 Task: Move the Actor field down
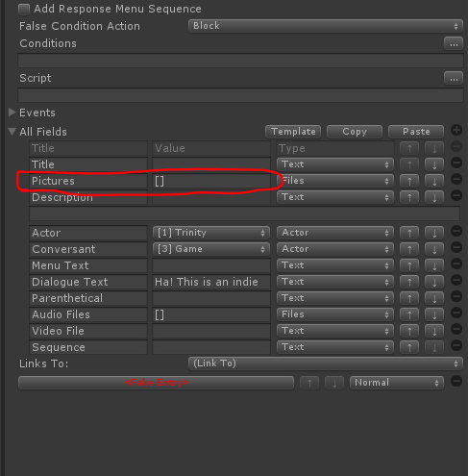pyautogui.click(x=434, y=233)
